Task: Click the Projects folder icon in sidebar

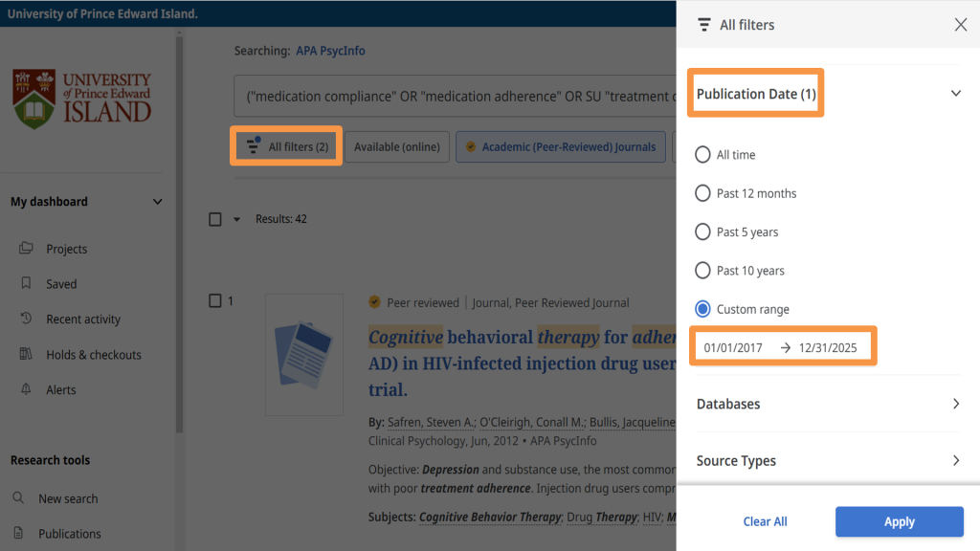Action: (26, 249)
